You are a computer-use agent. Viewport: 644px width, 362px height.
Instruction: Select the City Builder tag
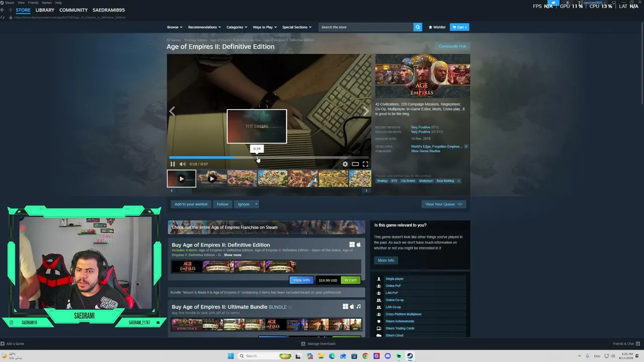pos(408,181)
